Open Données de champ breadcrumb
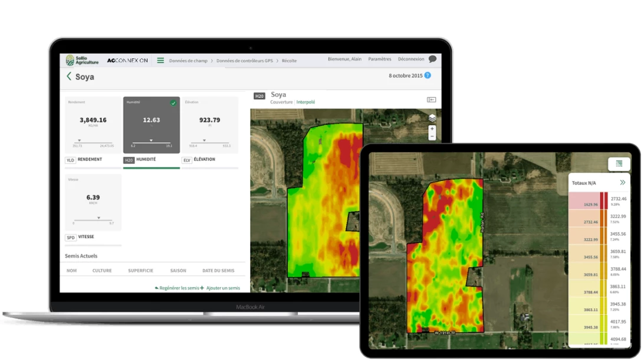The height and width of the screenshot is (361, 644). [x=188, y=61]
